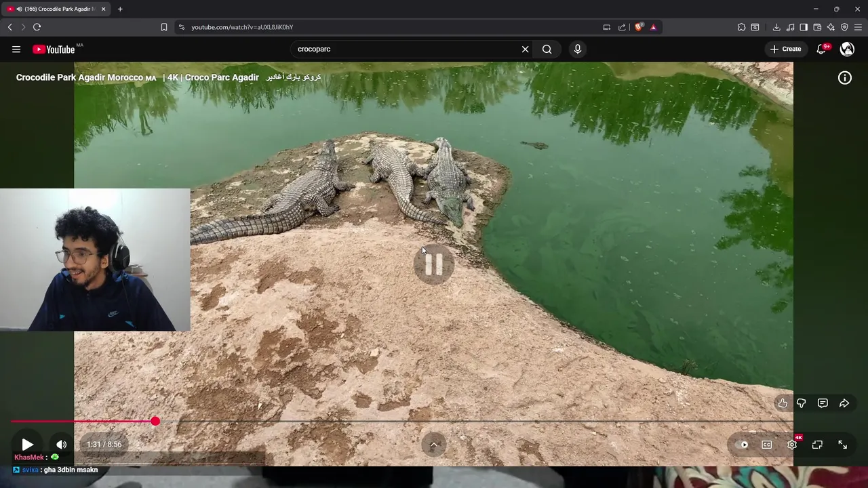
Task: Go back in browser history
Action: (x=10, y=27)
